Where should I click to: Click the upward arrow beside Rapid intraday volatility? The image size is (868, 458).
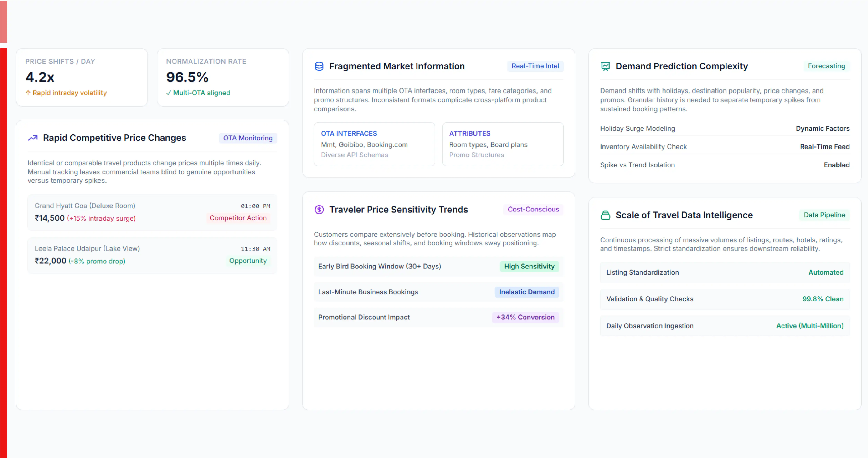pos(28,93)
